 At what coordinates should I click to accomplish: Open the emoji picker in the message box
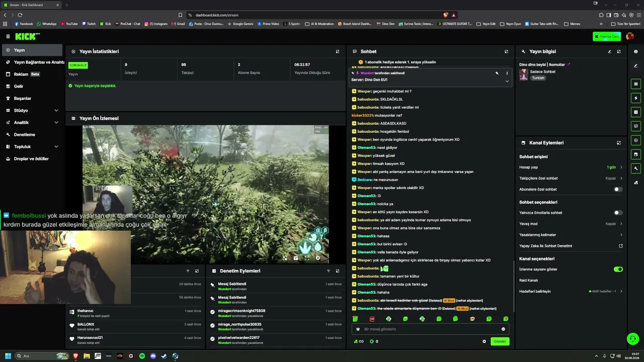503,329
